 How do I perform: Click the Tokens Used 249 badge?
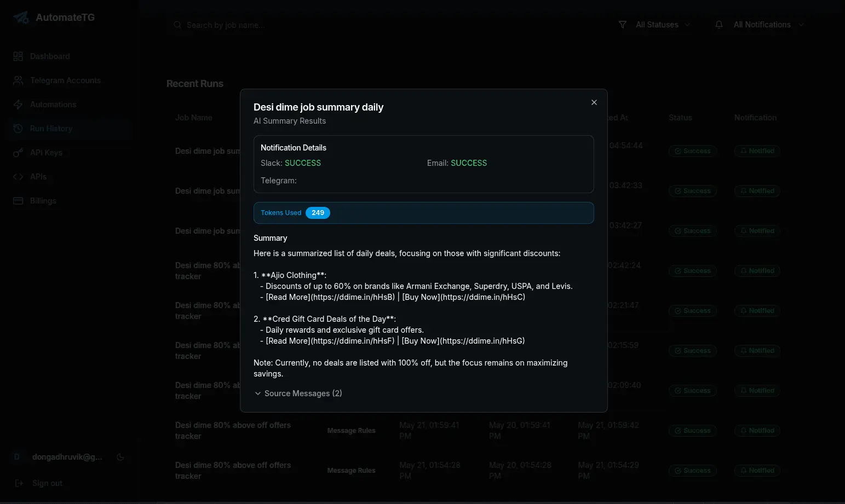tap(318, 213)
